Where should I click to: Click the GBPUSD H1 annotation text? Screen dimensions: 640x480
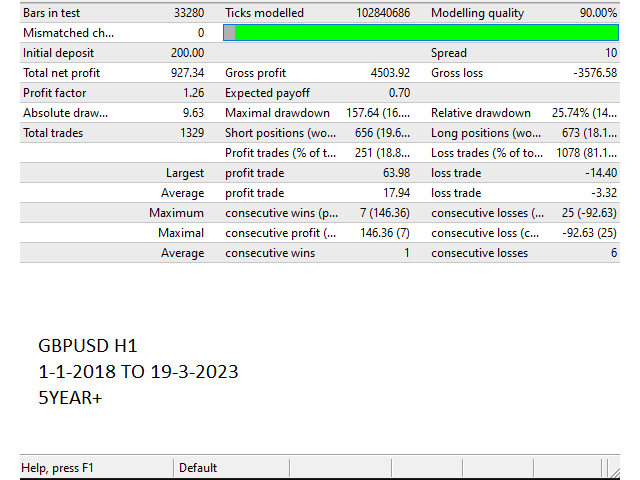(x=88, y=346)
